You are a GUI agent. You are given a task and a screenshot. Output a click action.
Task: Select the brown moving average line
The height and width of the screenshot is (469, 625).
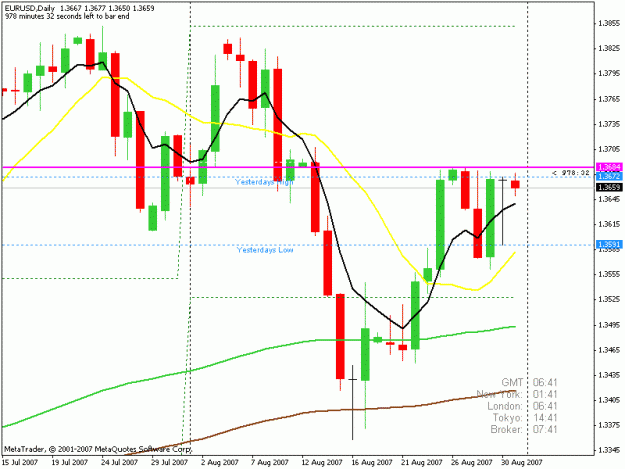click(319, 411)
